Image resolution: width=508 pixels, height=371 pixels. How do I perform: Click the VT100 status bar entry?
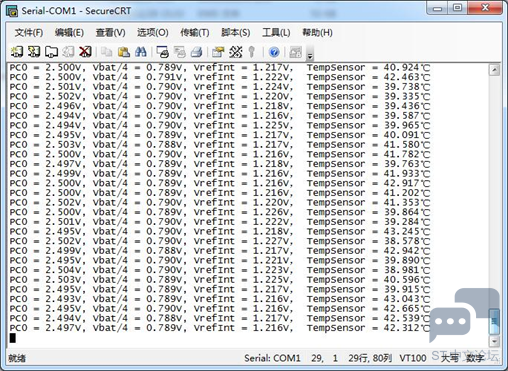[x=413, y=358]
